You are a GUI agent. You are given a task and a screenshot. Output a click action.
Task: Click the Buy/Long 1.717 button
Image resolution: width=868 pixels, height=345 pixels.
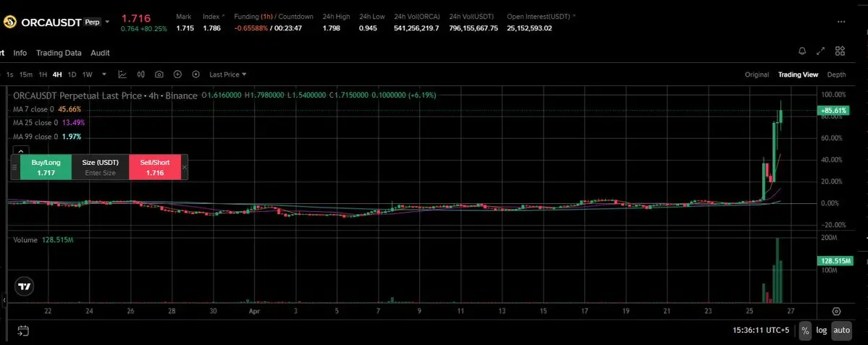pyautogui.click(x=46, y=167)
